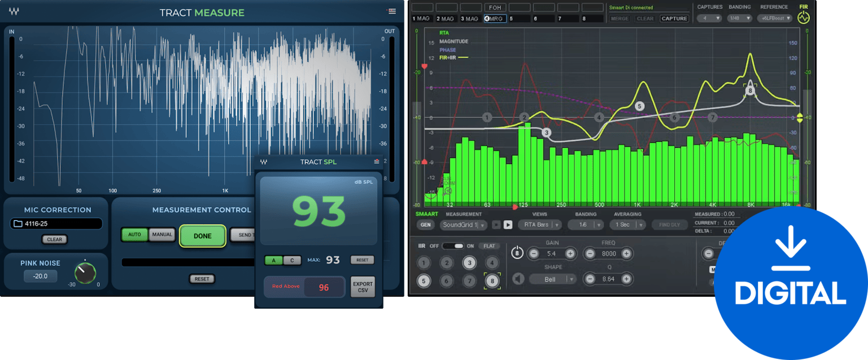
Task: Select EQ node 6 on the graph
Action: tap(674, 117)
